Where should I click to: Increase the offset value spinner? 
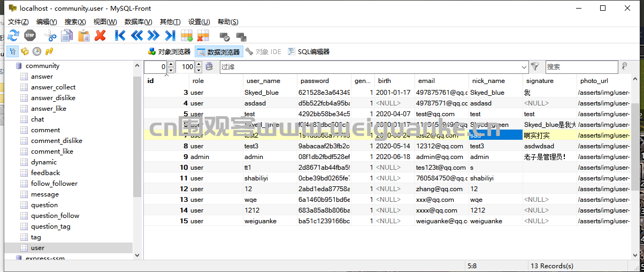click(171, 64)
